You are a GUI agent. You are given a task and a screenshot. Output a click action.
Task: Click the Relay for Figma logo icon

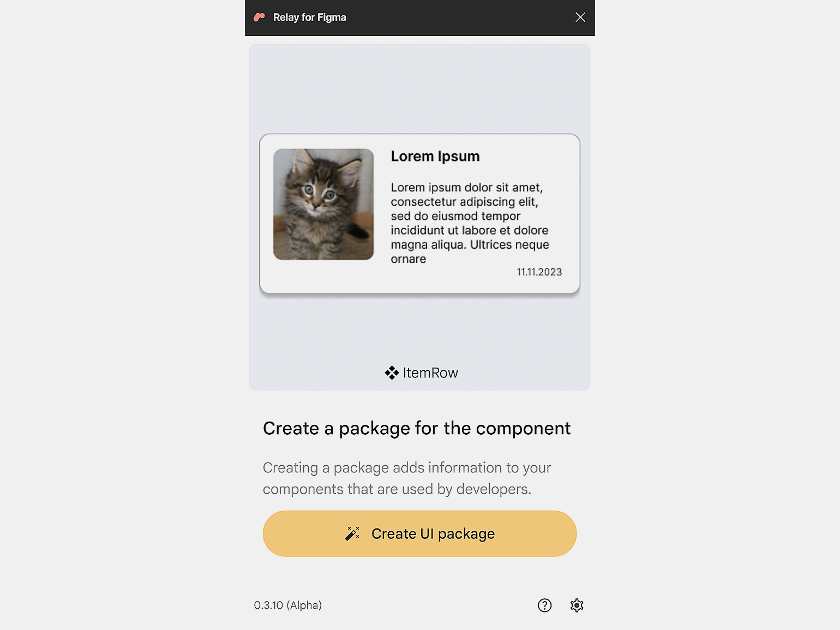pos(260,17)
